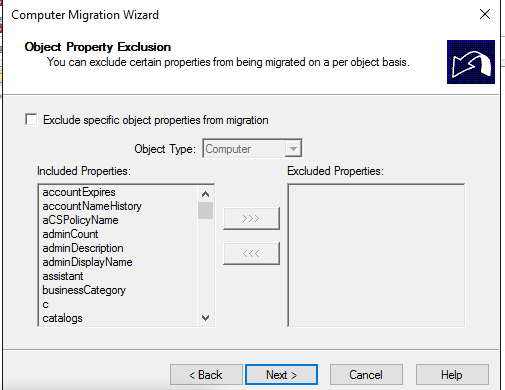Open the Object Type dropdown
This screenshot has height=390, width=505.
point(252,149)
